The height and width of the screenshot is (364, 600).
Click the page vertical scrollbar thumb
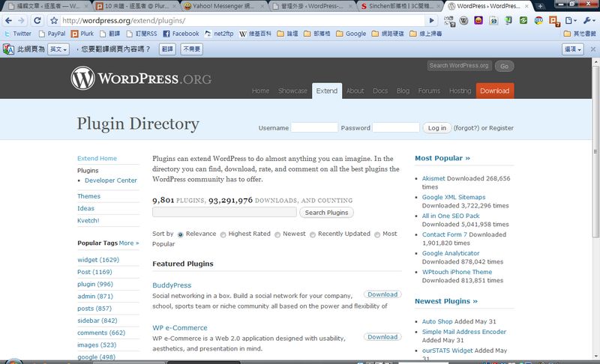coord(595,151)
